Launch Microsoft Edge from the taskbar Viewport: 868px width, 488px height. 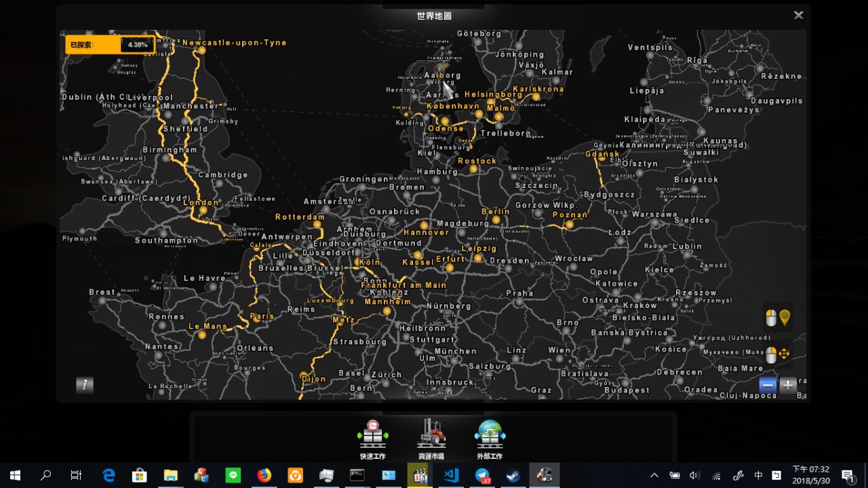tap(108, 475)
